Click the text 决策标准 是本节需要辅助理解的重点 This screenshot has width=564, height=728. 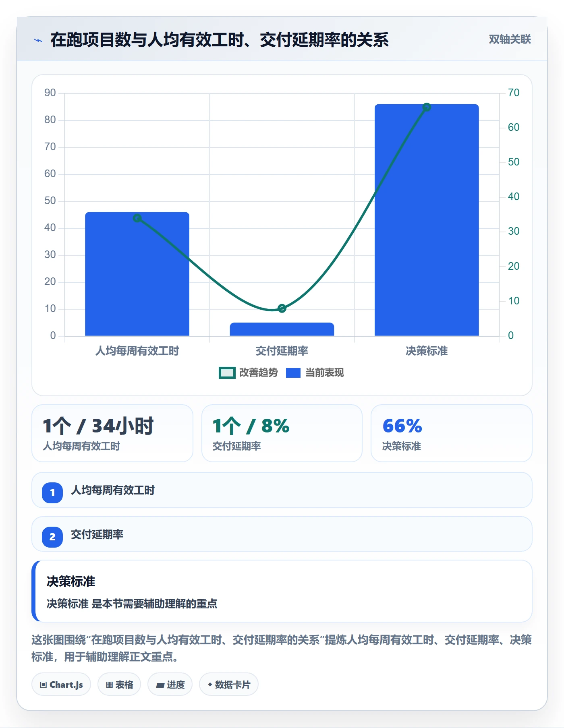coord(132,604)
